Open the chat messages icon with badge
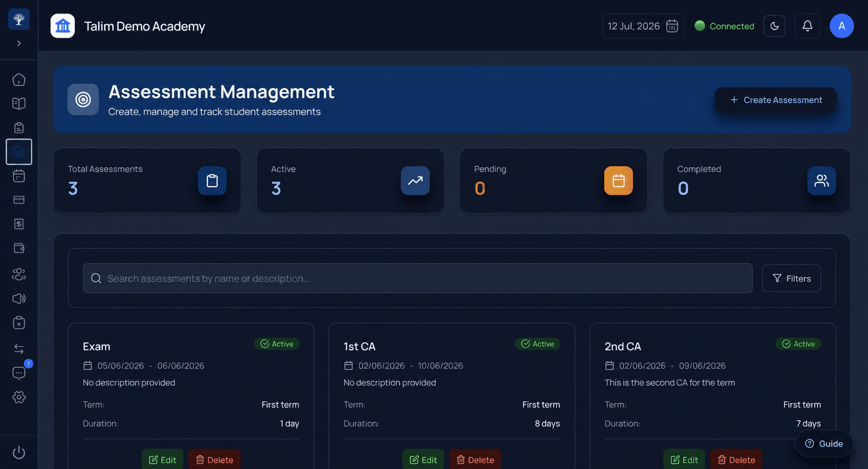 pyautogui.click(x=19, y=373)
